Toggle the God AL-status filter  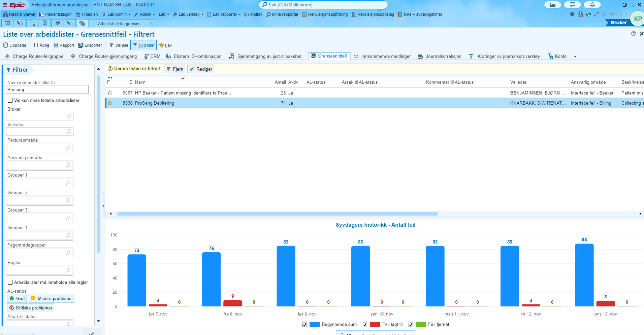pos(17,298)
